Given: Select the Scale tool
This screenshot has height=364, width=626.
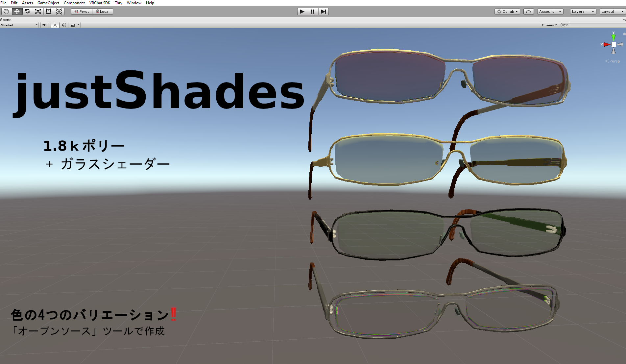Looking at the screenshot, I should (38, 11).
